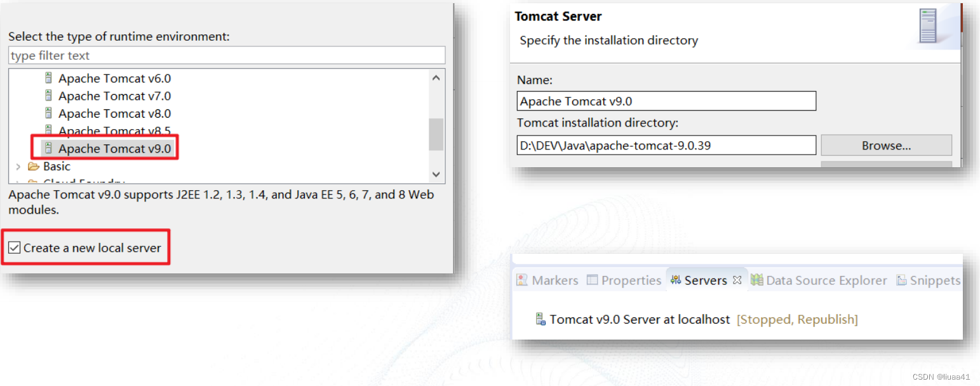Switch to the Servers tab

(706, 280)
